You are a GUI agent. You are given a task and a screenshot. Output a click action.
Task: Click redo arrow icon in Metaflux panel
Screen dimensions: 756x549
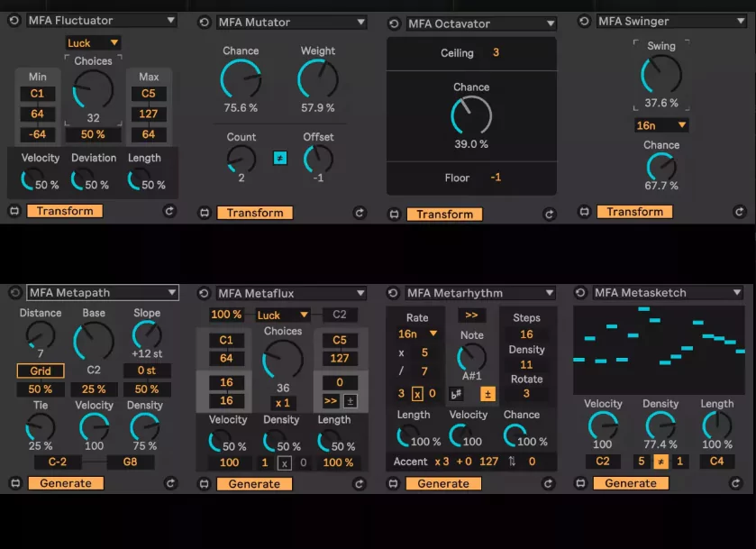coord(360,484)
